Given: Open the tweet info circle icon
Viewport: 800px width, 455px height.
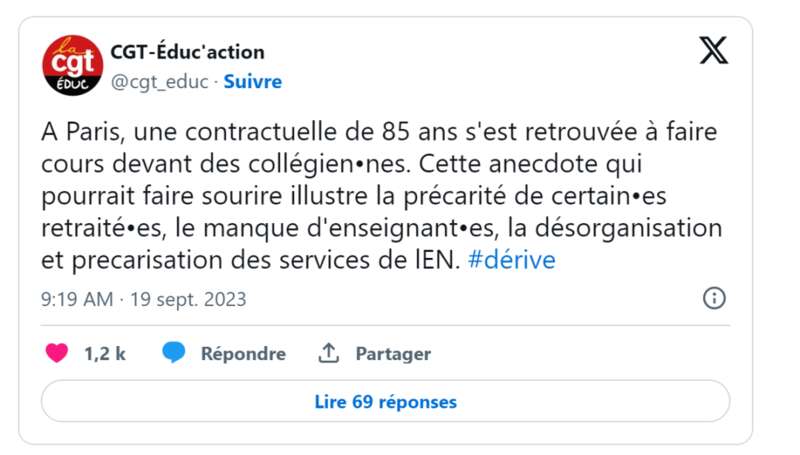Looking at the screenshot, I should click(714, 298).
